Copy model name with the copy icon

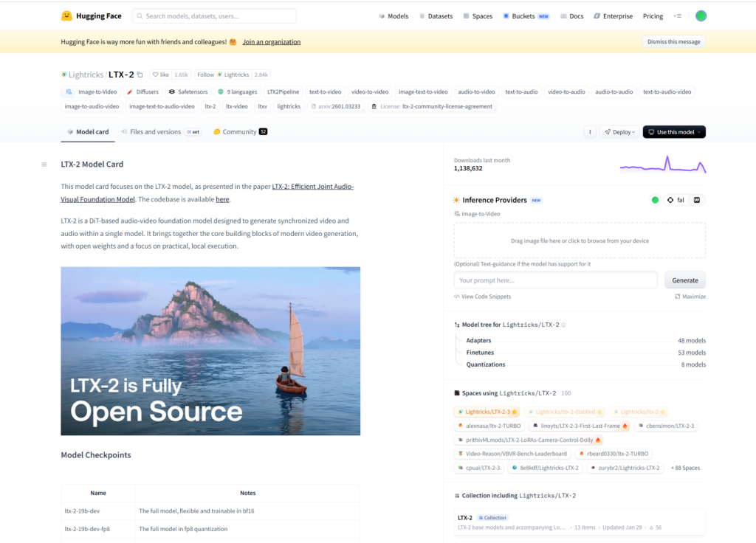[x=140, y=75]
